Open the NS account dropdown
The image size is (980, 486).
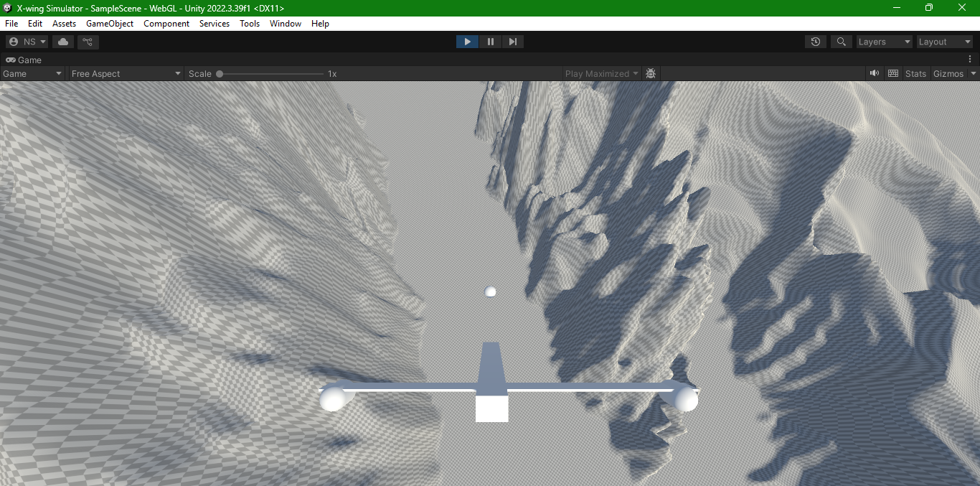27,42
